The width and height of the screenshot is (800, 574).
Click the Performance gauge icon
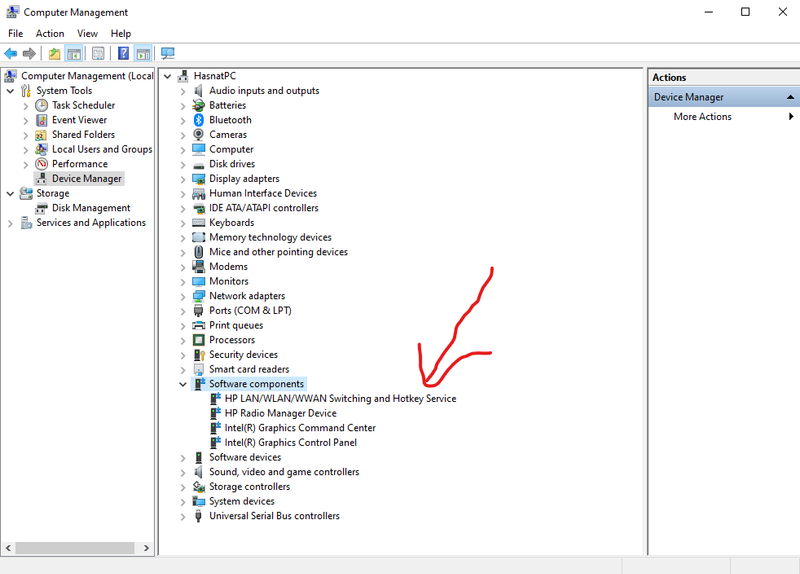click(x=41, y=164)
